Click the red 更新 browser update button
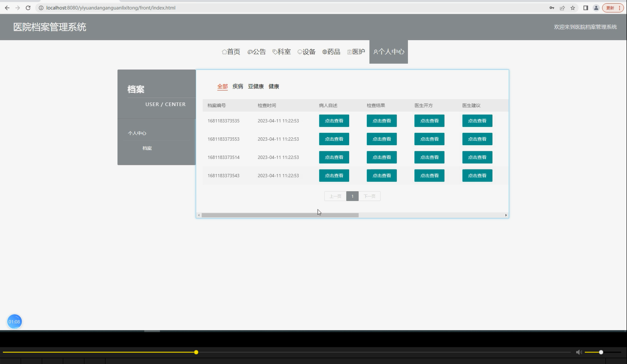This screenshot has width=627, height=364. [613, 8]
